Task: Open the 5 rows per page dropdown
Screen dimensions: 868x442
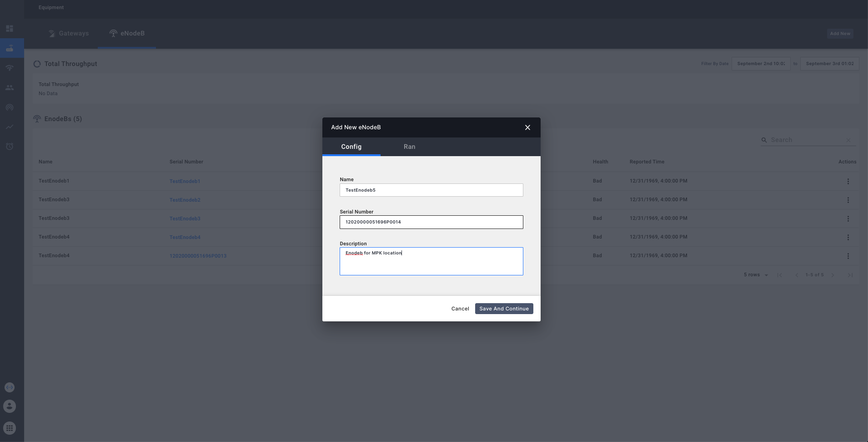Action: point(755,274)
